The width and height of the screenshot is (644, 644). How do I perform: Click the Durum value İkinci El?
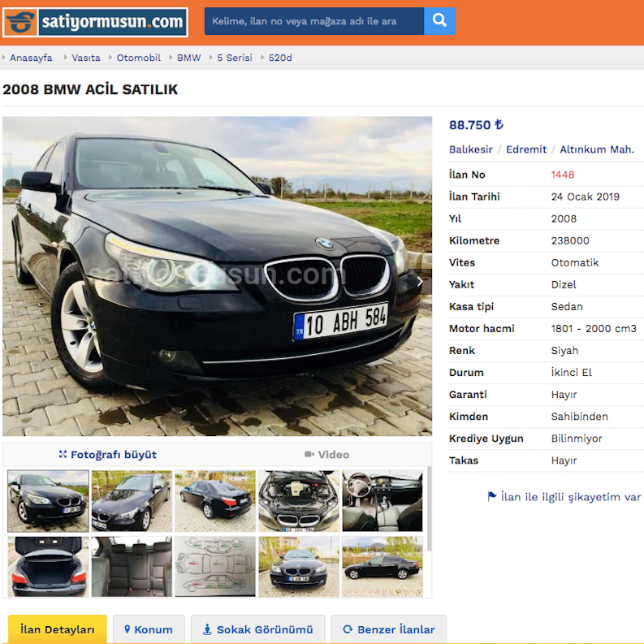(571, 373)
